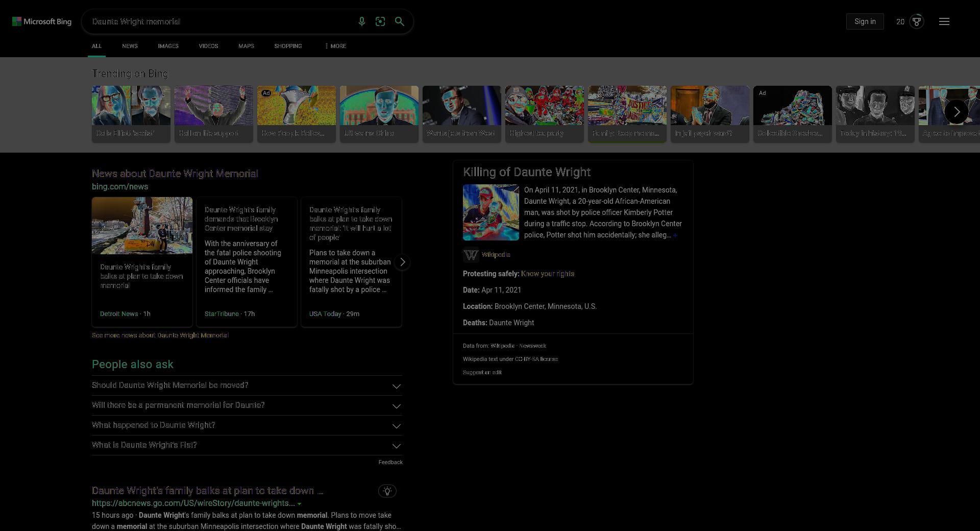Screen dimensions: 980x531
Task: Click the rewards points count 20
Action: tap(900, 21)
